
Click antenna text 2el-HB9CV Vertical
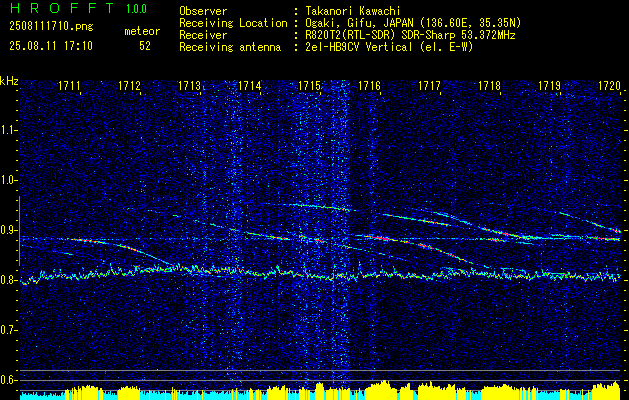(x=359, y=47)
